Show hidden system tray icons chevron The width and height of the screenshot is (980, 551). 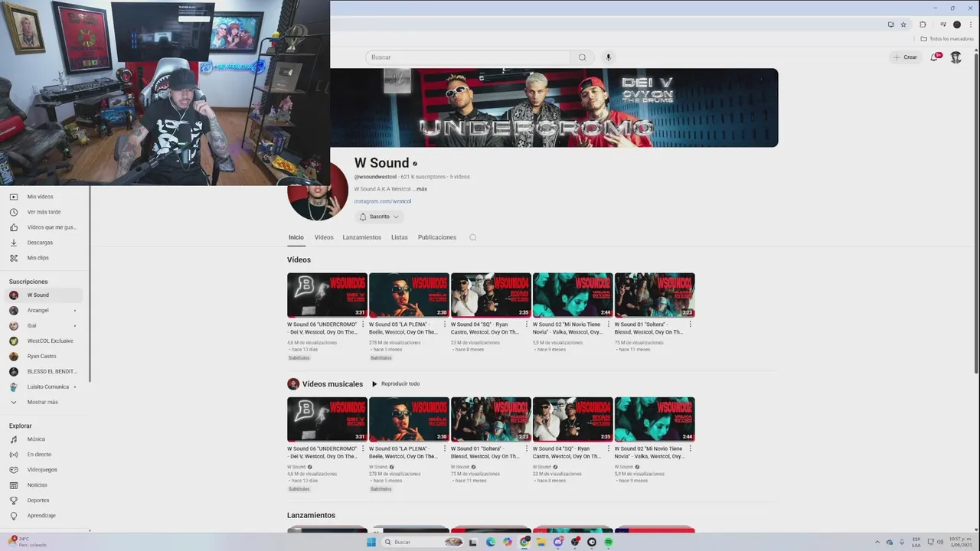(878, 542)
